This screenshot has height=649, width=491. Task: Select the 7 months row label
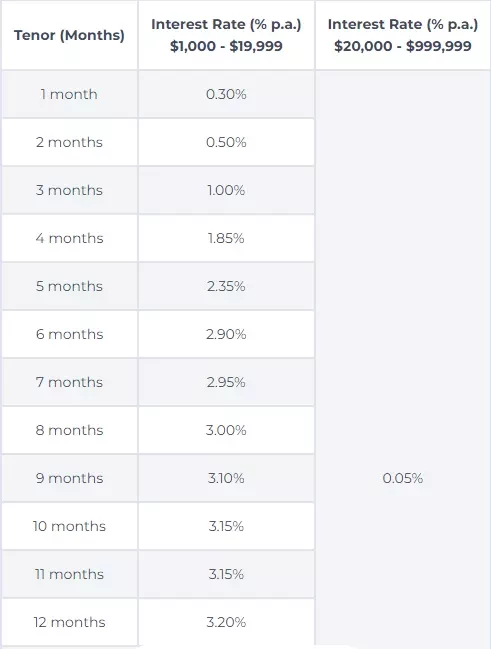[69, 382]
